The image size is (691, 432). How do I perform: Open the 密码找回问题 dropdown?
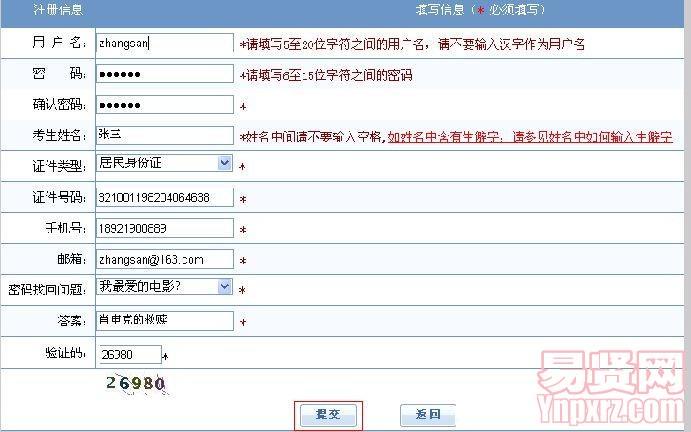164,287
